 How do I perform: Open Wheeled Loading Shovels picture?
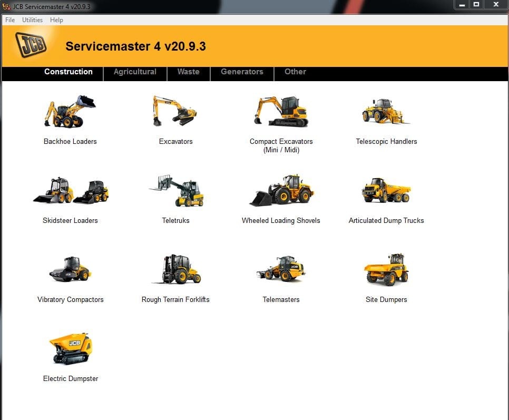[x=281, y=190]
